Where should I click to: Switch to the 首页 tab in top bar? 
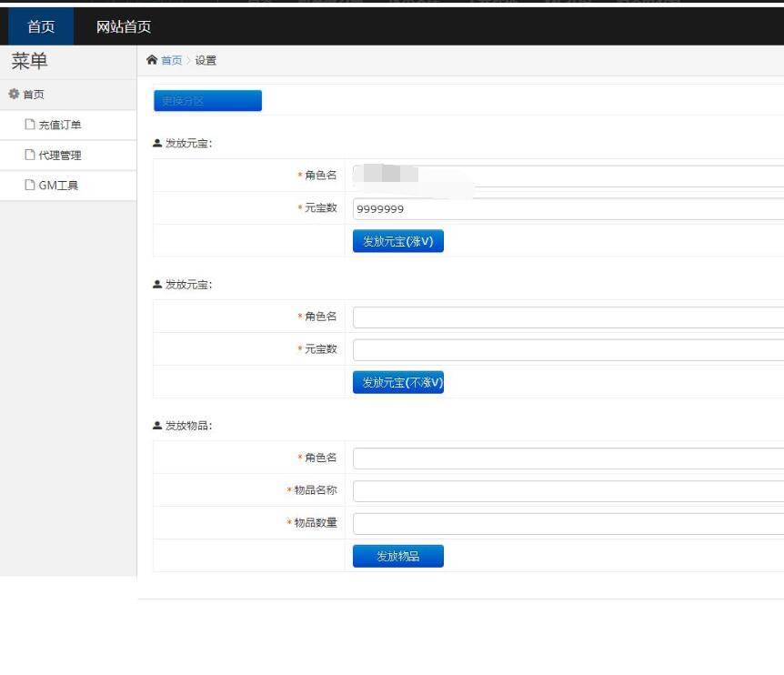[41, 26]
